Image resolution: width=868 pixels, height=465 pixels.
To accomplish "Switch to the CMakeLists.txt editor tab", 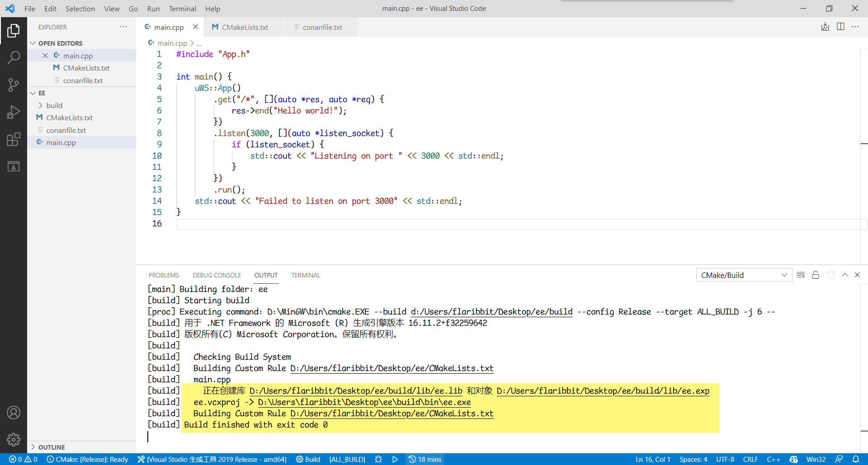I will pos(245,27).
